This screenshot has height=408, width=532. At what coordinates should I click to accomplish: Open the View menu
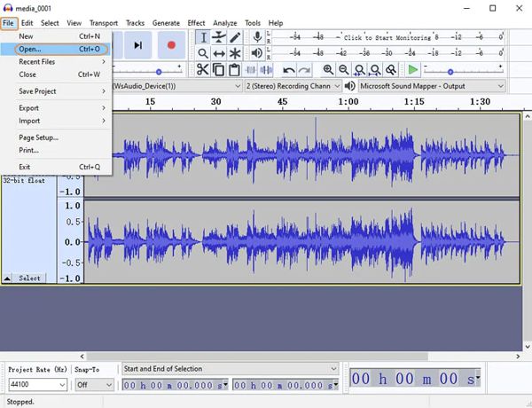pos(74,23)
